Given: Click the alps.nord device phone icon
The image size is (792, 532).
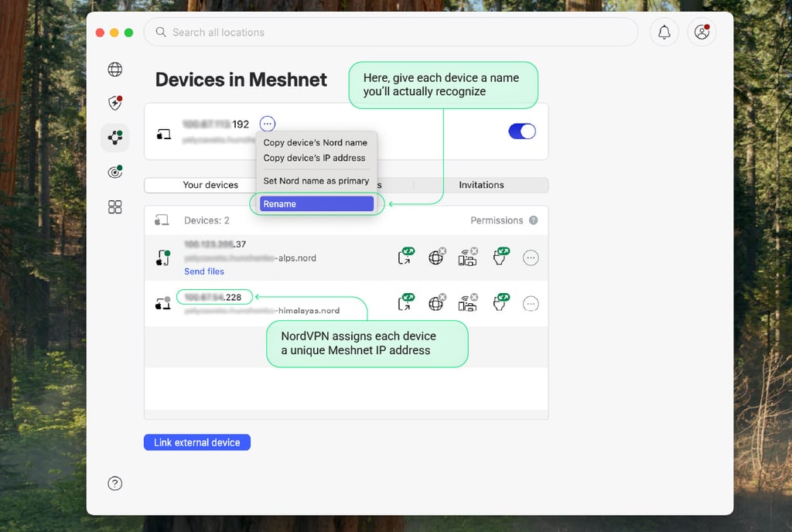Looking at the screenshot, I should click(x=162, y=257).
